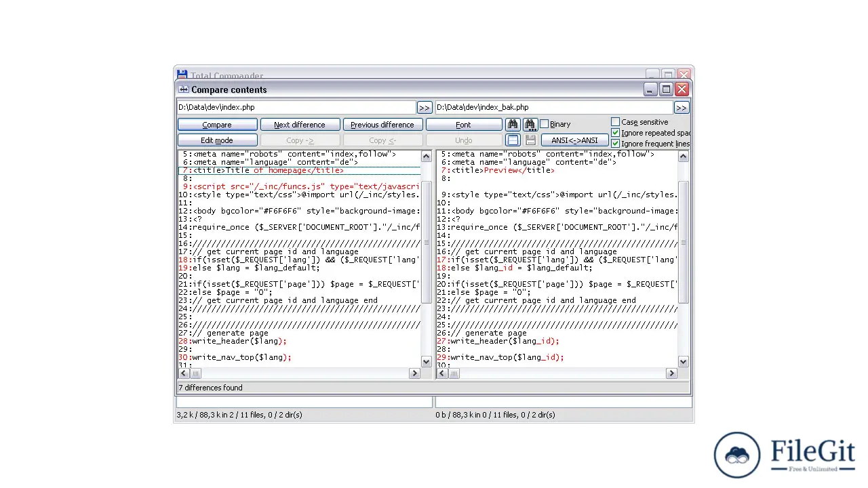Click right panel status '0 b / 88,3 k'
The image size is (868, 488).
(495, 415)
